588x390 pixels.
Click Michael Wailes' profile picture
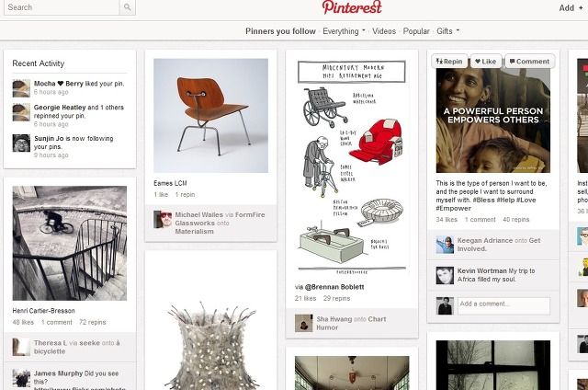coord(163,219)
